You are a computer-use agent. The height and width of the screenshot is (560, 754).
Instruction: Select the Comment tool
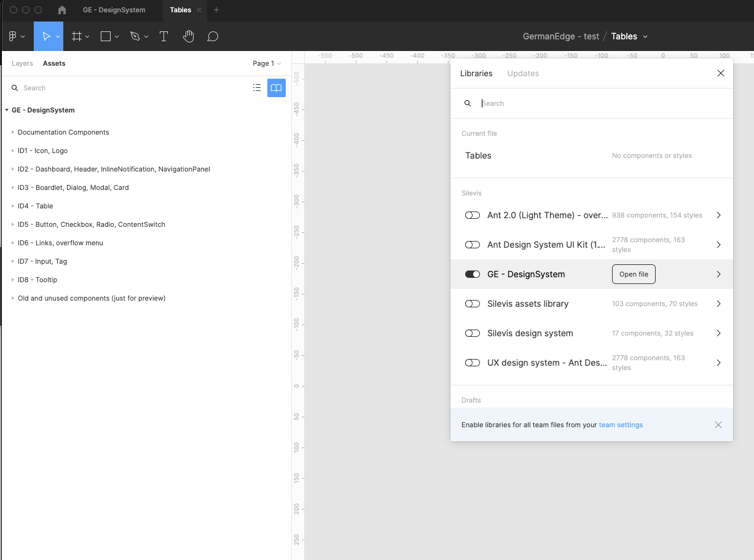point(213,36)
